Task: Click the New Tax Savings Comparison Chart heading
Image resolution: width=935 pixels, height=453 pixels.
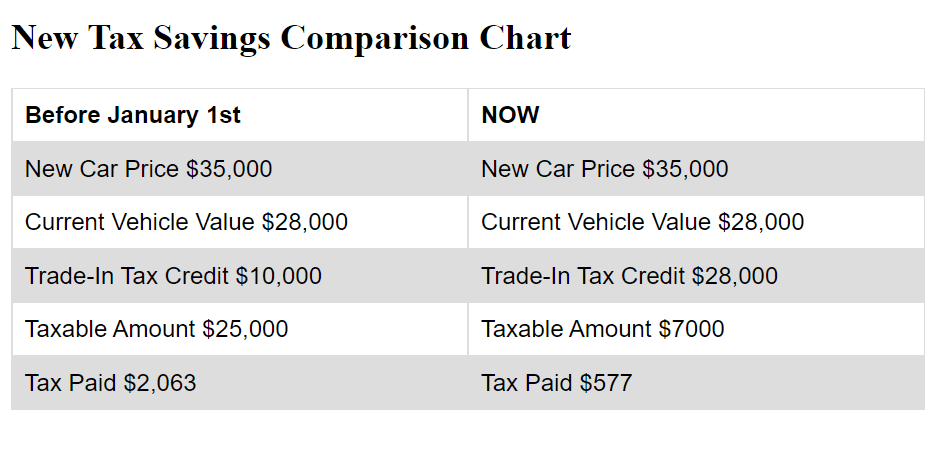Action: (291, 38)
